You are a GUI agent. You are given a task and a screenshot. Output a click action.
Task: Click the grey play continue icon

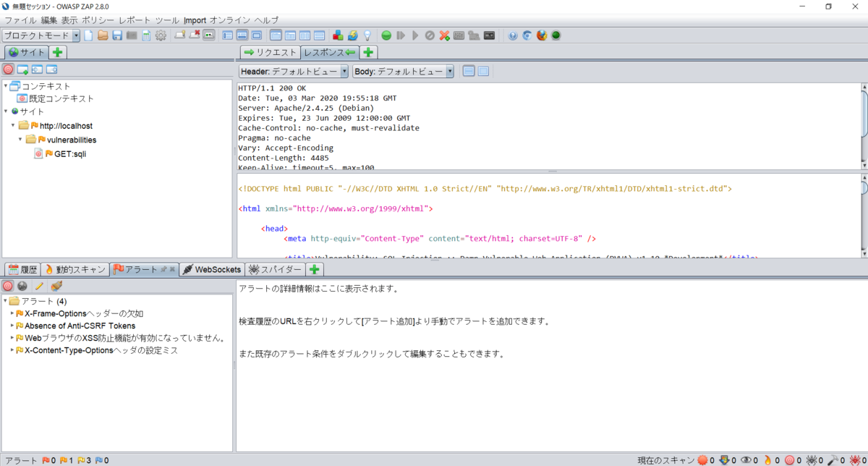(x=414, y=35)
